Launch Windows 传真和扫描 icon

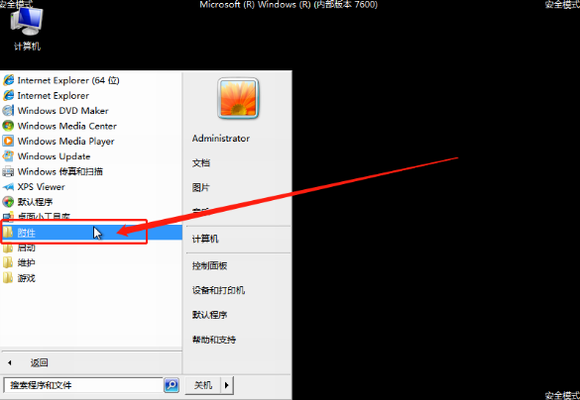8,171
